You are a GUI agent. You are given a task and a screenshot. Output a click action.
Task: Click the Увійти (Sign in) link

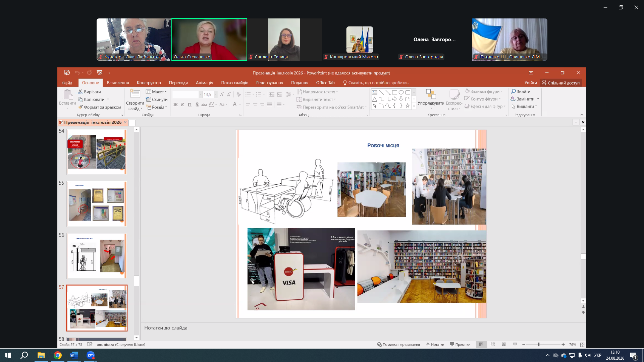click(531, 83)
